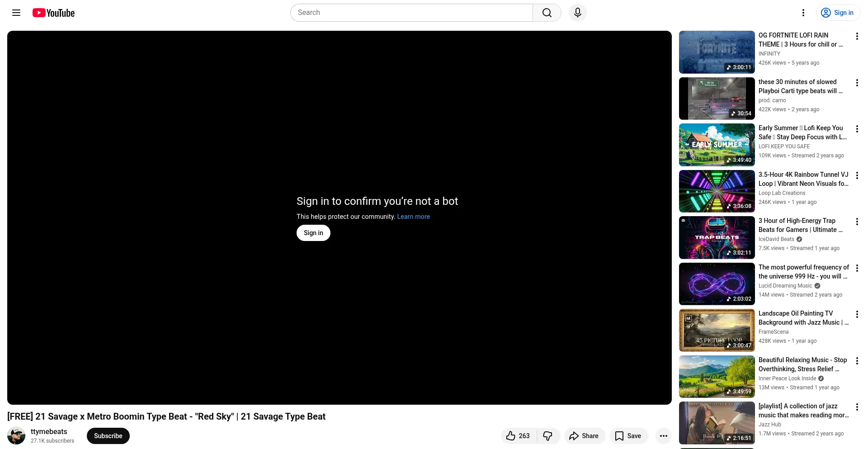The height and width of the screenshot is (449, 868).
Task: Open title 'these 30 minutes of slowed Playboi Carti'
Action: tap(801, 86)
